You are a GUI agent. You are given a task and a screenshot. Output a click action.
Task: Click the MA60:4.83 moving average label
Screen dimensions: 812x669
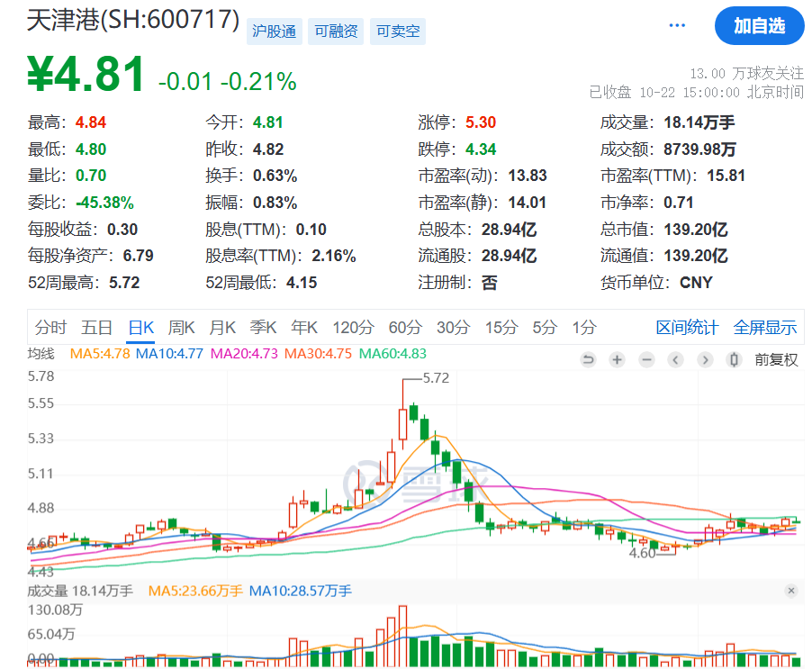(x=392, y=354)
